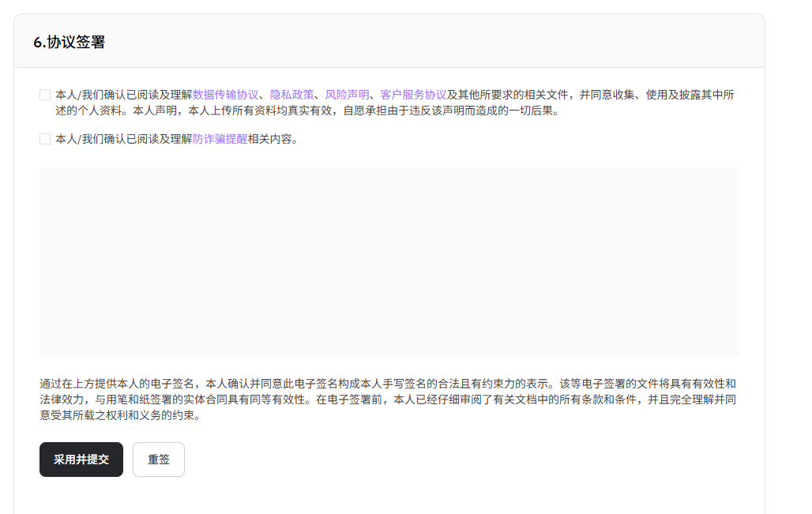Image resolution: width=812 pixels, height=514 pixels.
Task: Click the 6.协议签署 section heading
Action: 70,43
